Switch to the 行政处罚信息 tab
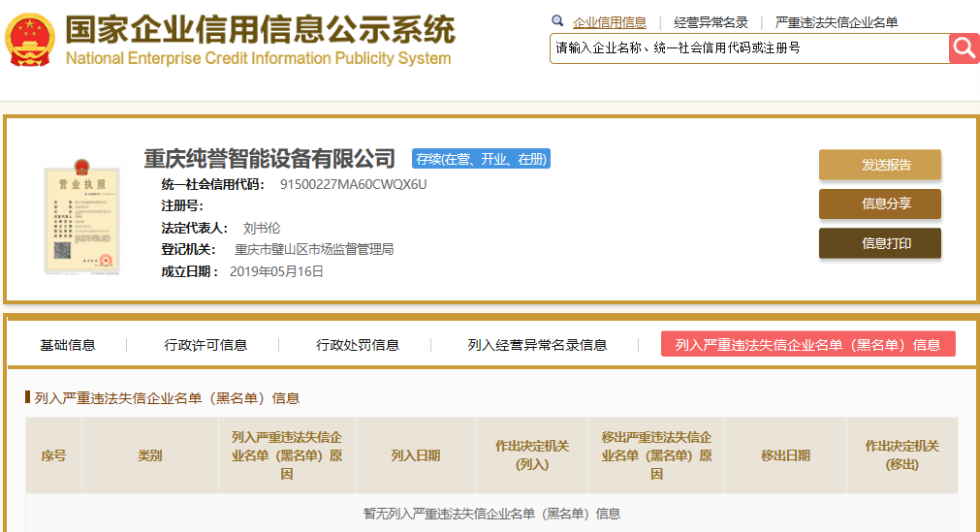980x532 pixels. coord(358,345)
